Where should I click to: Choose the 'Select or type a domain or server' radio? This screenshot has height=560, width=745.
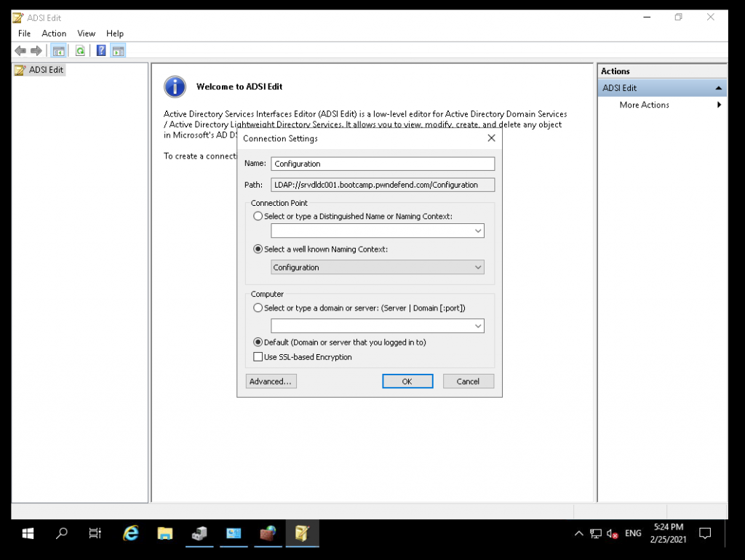click(x=258, y=308)
